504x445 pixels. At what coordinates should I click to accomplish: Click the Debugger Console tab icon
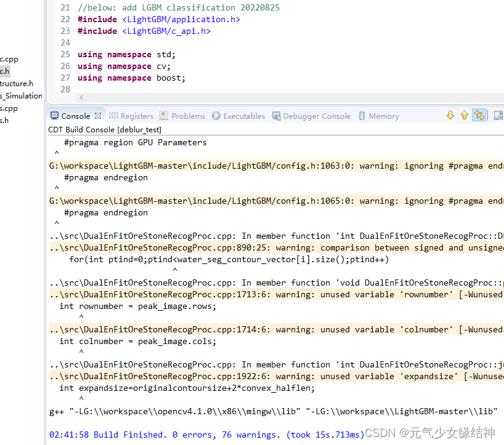[277, 116]
